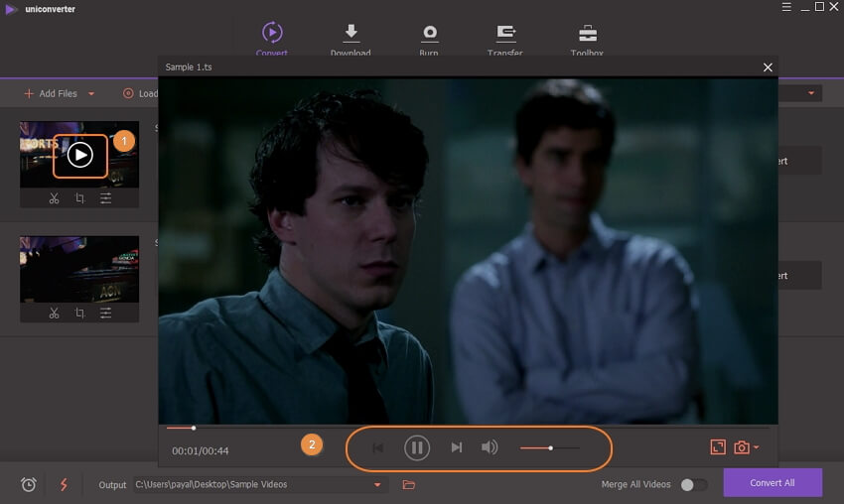Open the Convert tab
The width and height of the screenshot is (844, 504).
[x=272, y=38]
